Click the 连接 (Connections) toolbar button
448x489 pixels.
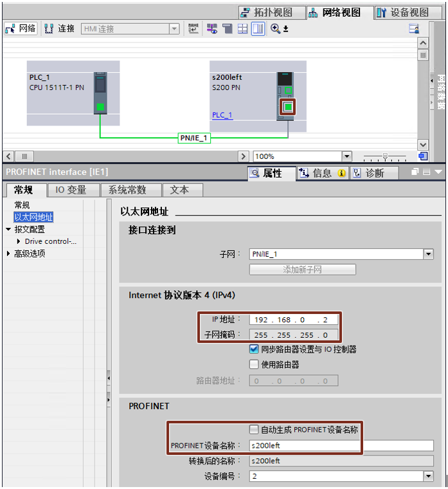coord(60,28)
